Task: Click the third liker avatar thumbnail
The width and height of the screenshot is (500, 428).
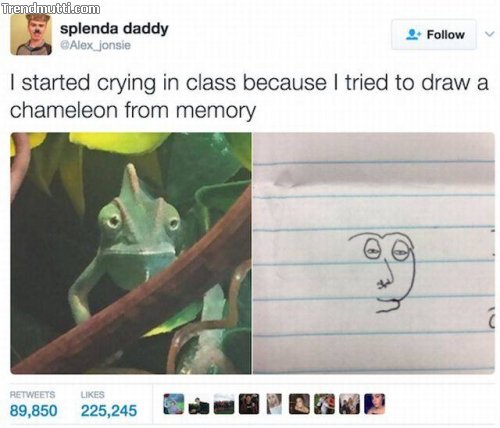Action: coord(224,404)
